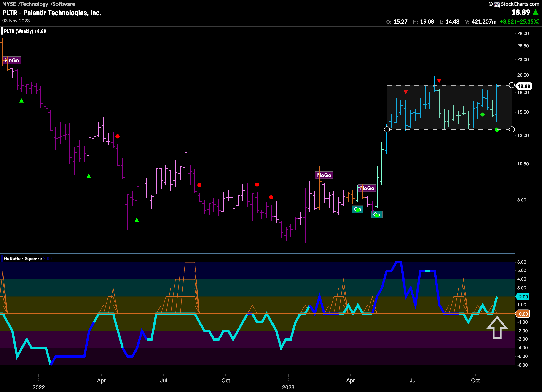542x392 pixels.
Task: Click the 18.89 current price tag on axis
Action: click(x=524, y=86)
